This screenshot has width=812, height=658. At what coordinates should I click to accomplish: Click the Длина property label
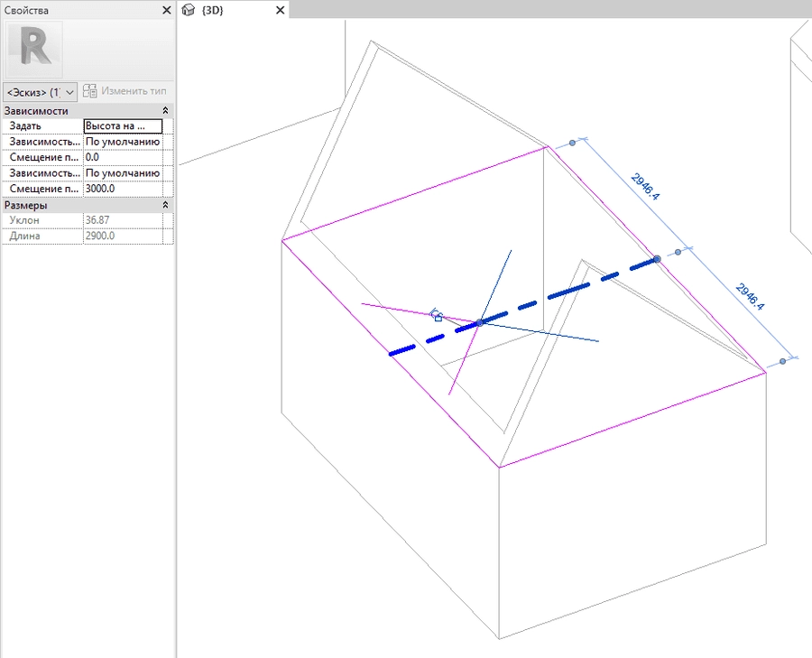tap(24, 236)
